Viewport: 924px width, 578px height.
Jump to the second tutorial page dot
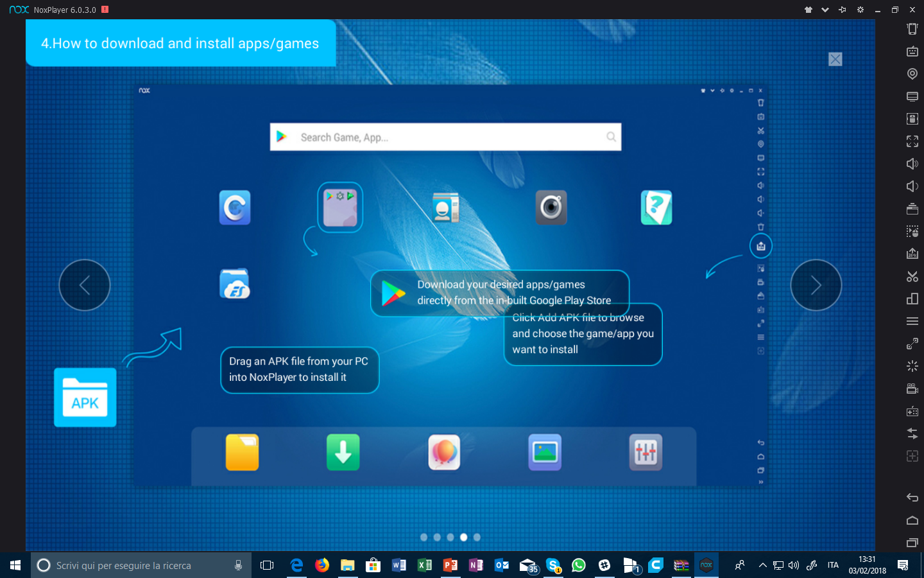tap(437, 537)
